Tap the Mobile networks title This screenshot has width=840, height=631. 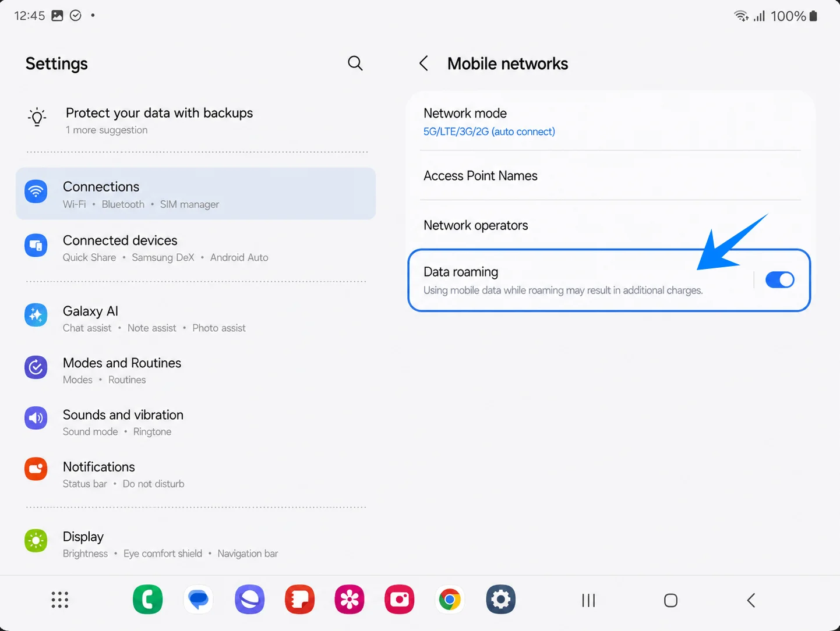pos(507,63)
